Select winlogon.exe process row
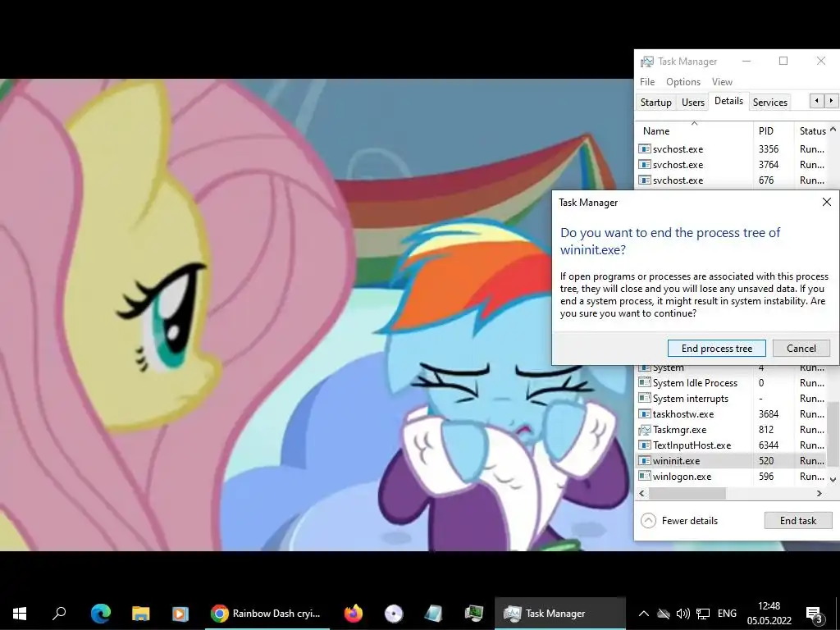This screenshot has height=630, width=840. tap(732, 476)
